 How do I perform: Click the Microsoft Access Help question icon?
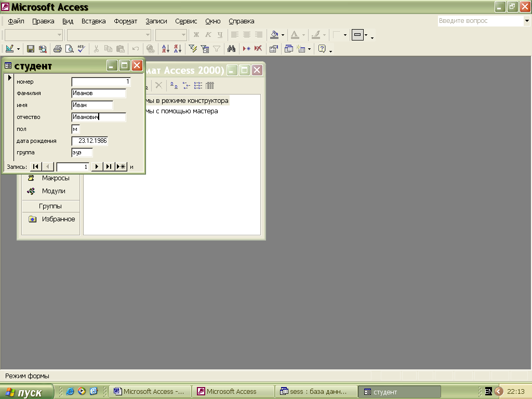coord(322,49)
